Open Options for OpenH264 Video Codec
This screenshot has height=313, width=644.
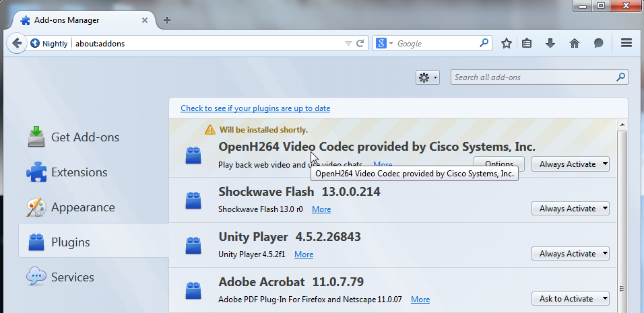point(499,163)
